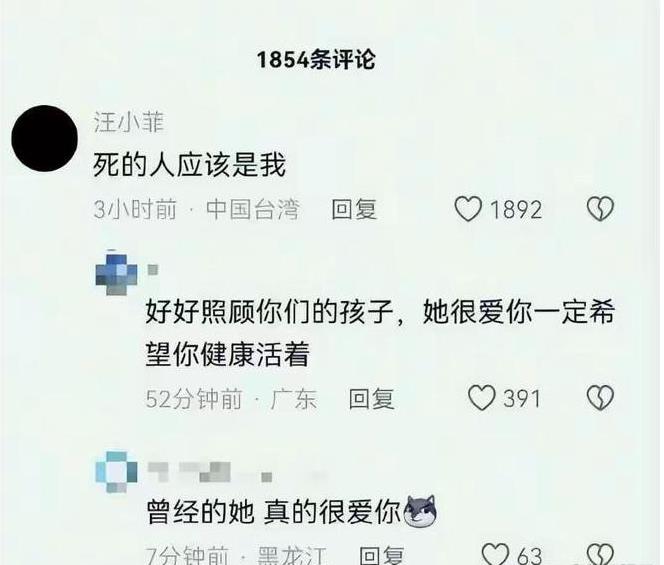
Task: Open the username 汪小菲 profile
Action: coord(128,122)
